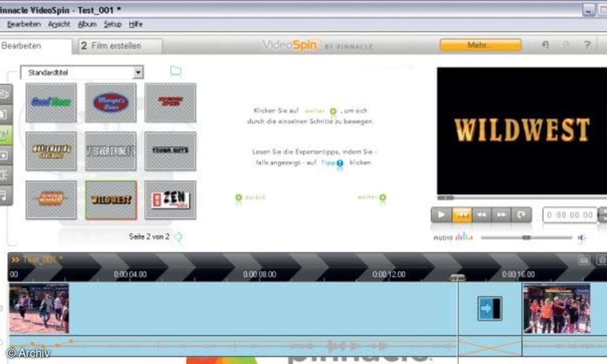Click the undo arrow icon

point(545,45)
